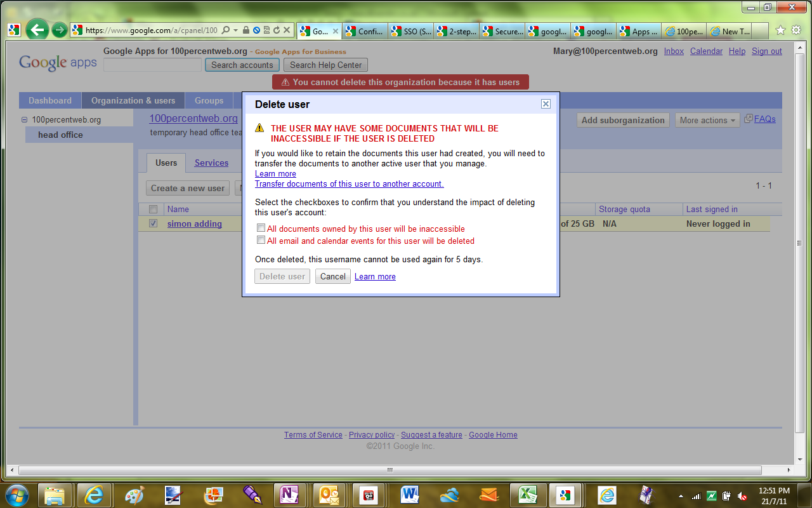Viewport: 812px width, 508px height.
Task: Open 'Transfer documents of this user' link
Action: [x=350, y=184]
